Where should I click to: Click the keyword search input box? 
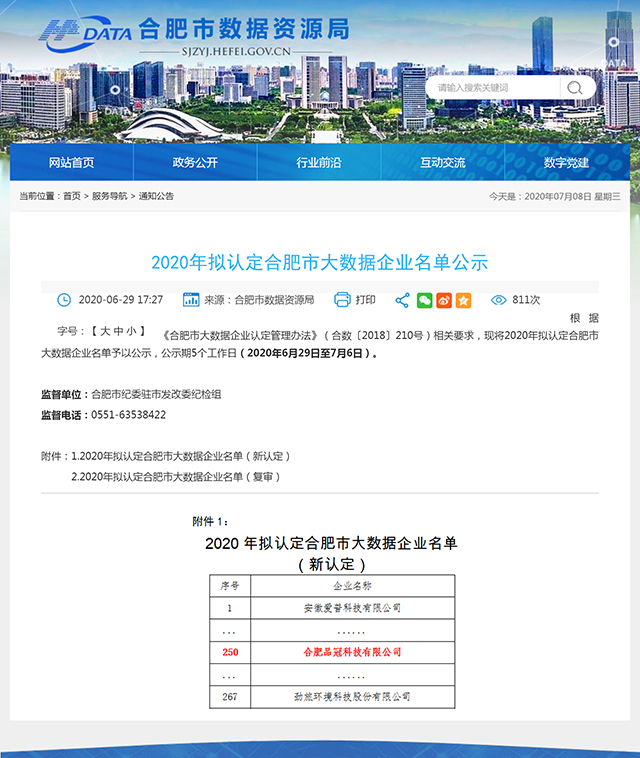(x=490, y=88)
